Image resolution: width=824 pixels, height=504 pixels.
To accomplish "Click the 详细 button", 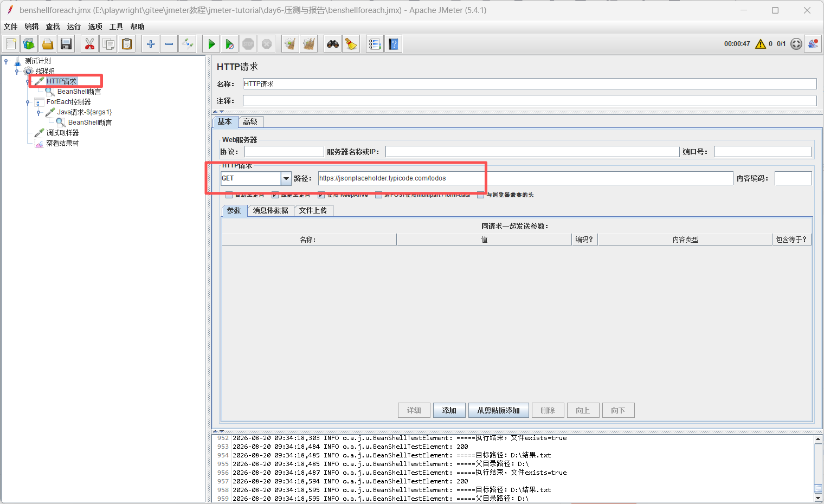I will click(x=414, y=410).
